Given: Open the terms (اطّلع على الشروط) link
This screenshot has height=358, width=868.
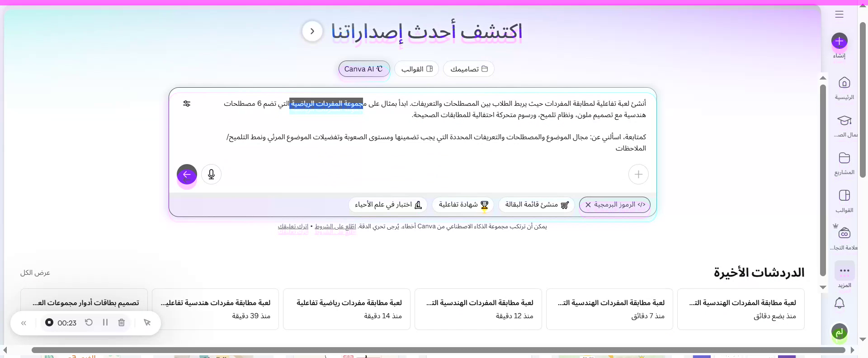Looking at the screenshot, I should click(x=335, y=226).
